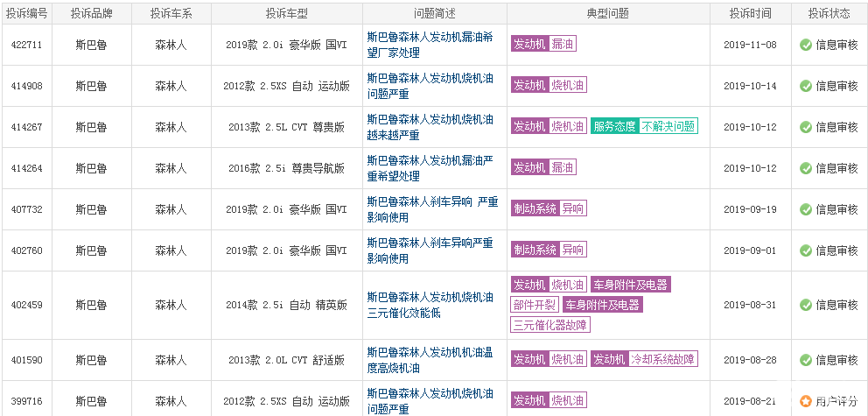Select complaint number 414267

26,127
